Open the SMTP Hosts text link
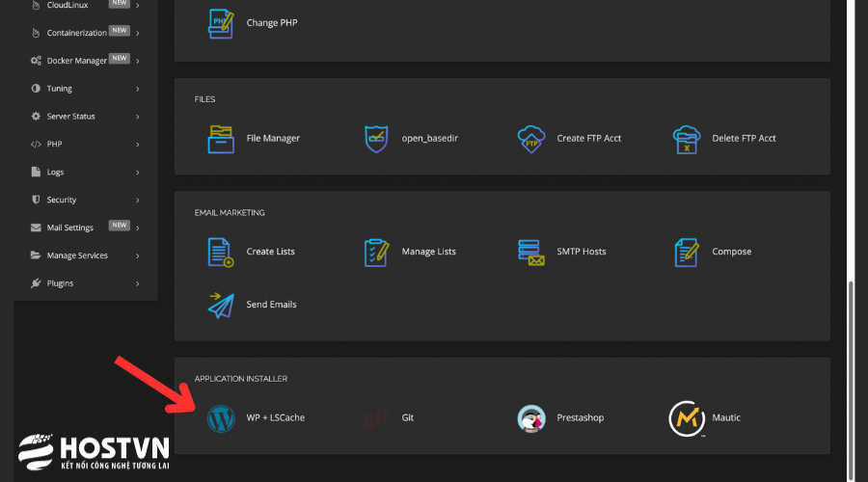 point(582,252)
